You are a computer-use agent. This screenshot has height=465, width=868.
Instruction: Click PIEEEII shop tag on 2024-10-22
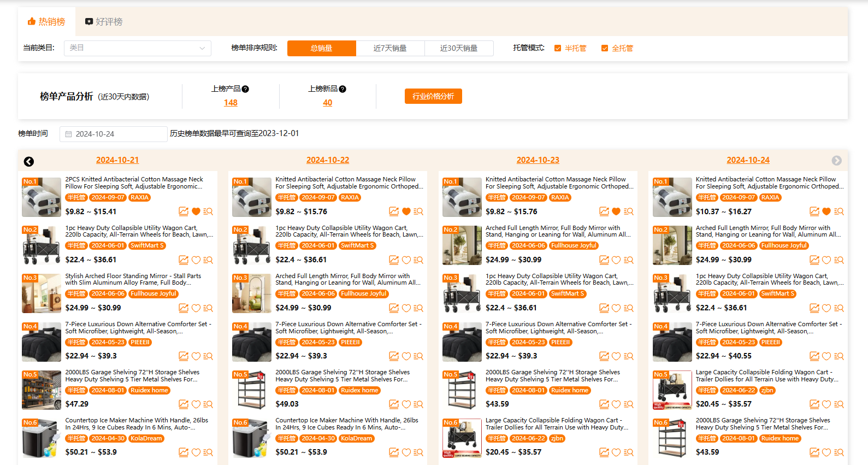(x=350, y=343)
